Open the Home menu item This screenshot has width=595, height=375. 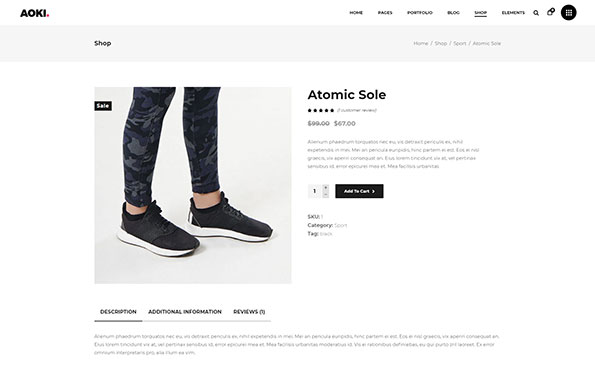(356, 13)
